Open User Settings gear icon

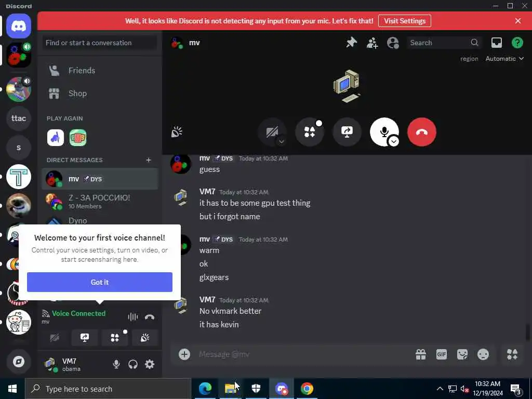(150, 364)
